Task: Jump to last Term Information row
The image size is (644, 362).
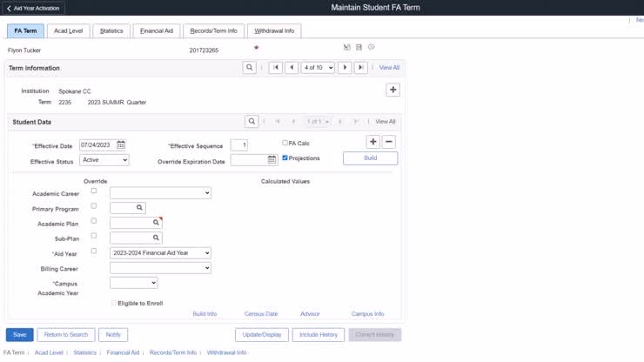Action: pyautogui.click(x=360, y=68)
